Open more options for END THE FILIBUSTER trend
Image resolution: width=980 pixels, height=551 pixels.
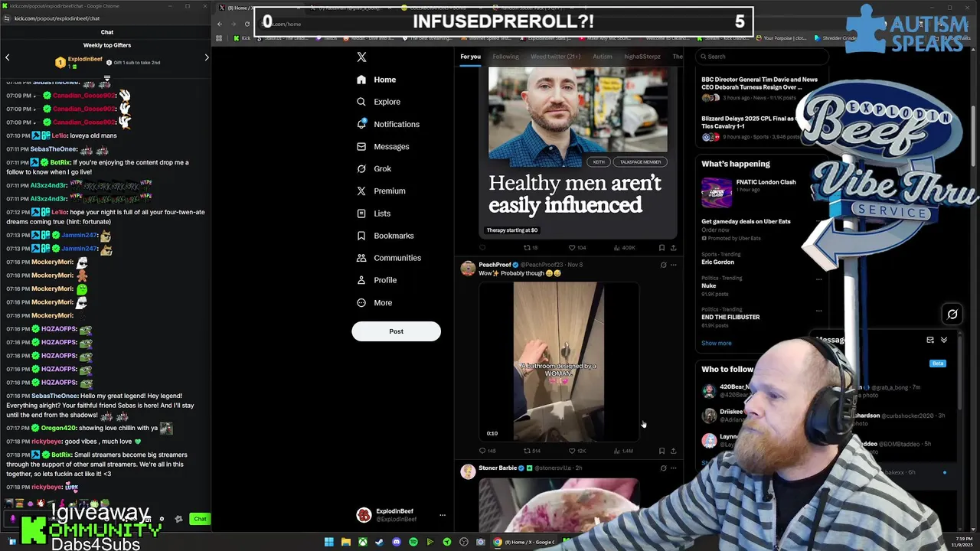(818, 311)
